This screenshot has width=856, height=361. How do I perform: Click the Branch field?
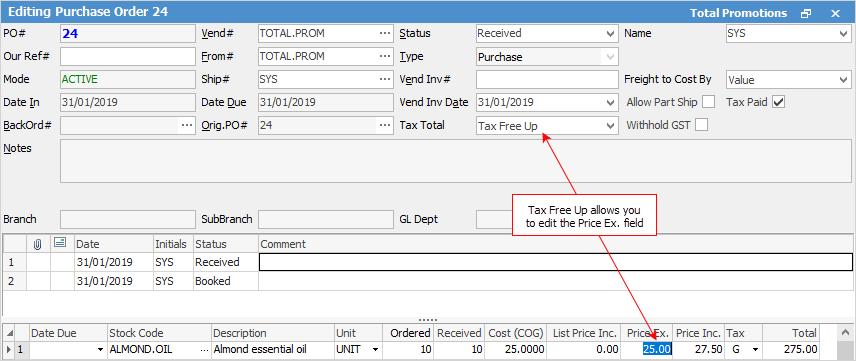(127, 220)
